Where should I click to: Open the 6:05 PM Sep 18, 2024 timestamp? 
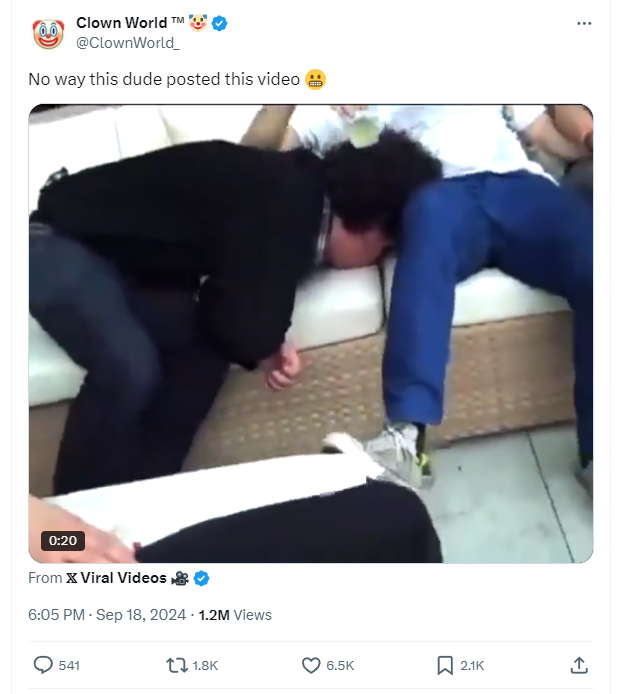(107, 615)
